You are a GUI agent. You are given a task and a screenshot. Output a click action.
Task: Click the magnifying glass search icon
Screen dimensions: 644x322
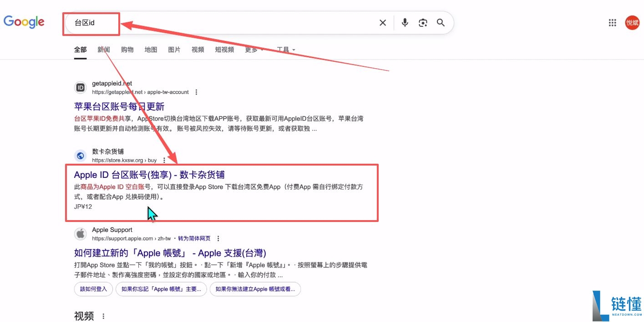[441, 23]
